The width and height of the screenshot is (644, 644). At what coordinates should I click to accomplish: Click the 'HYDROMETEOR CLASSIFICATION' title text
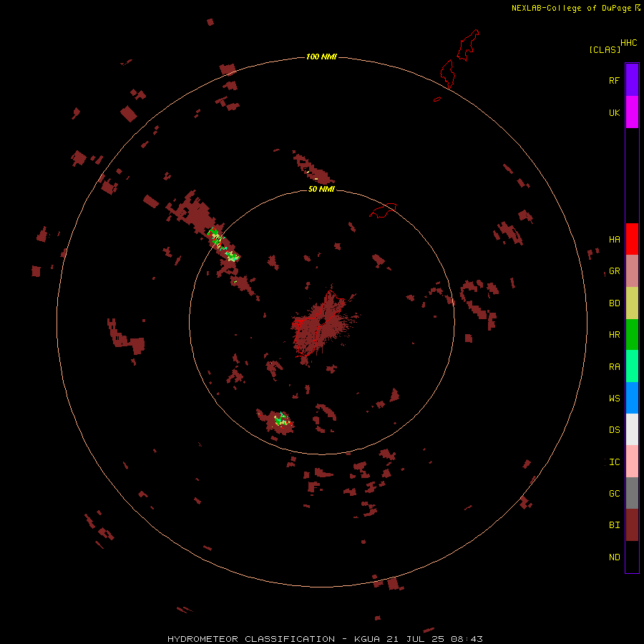(x=251, y=639)
